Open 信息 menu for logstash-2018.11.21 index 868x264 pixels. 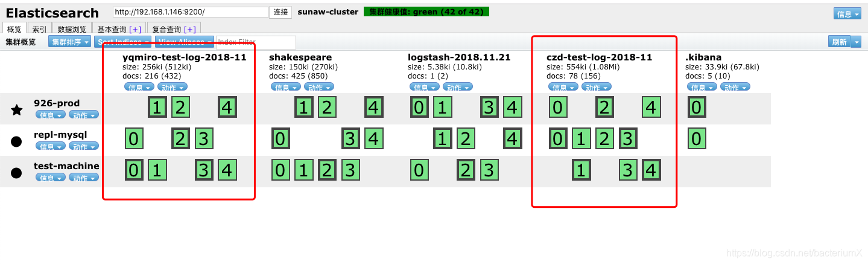click(425, 87)
